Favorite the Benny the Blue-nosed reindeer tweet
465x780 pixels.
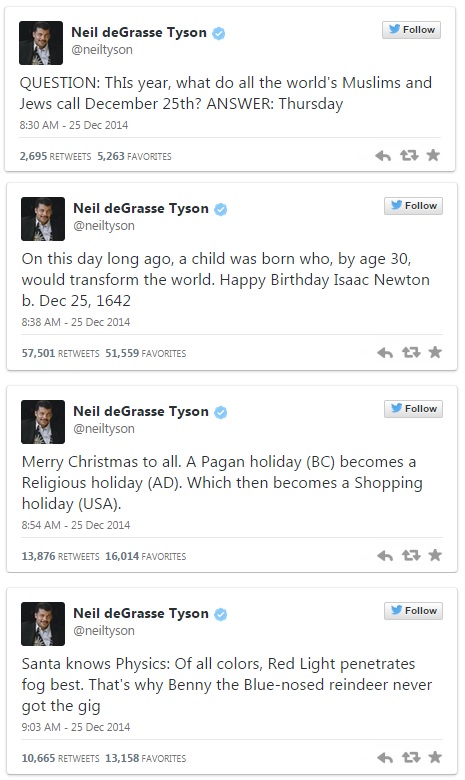(435, 757)
